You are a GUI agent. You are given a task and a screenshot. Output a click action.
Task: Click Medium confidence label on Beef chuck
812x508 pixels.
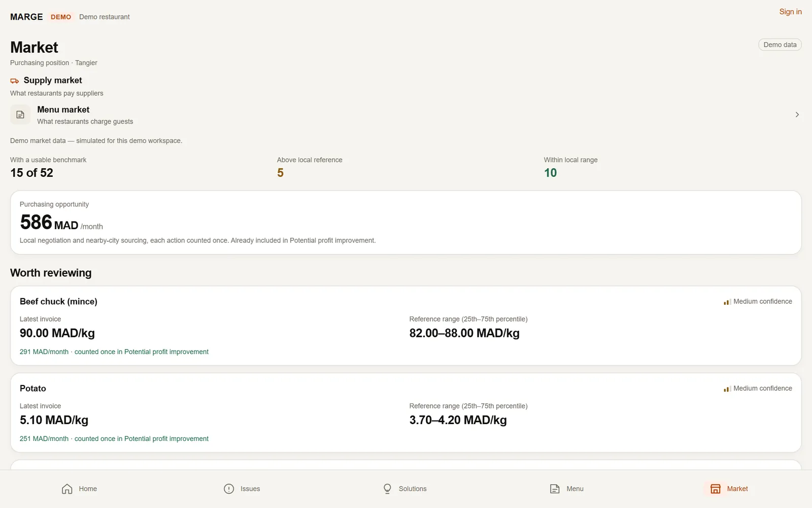click(x=763, y=301)
